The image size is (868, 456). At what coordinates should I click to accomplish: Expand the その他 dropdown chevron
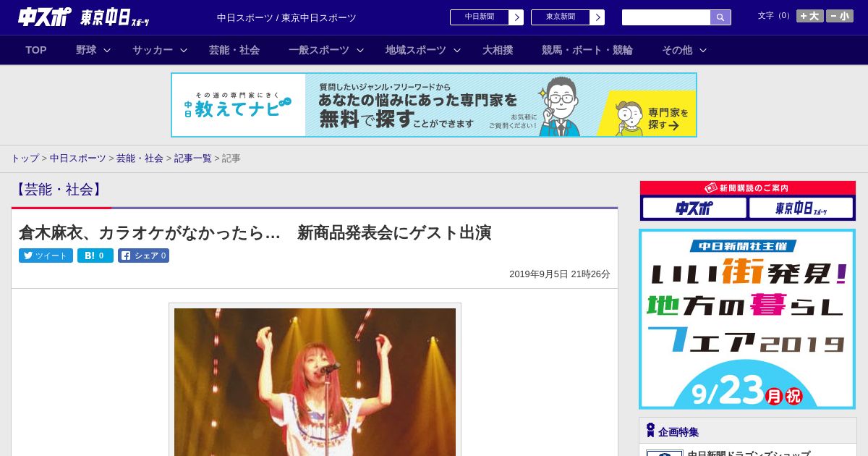click(x=703, y=50)
